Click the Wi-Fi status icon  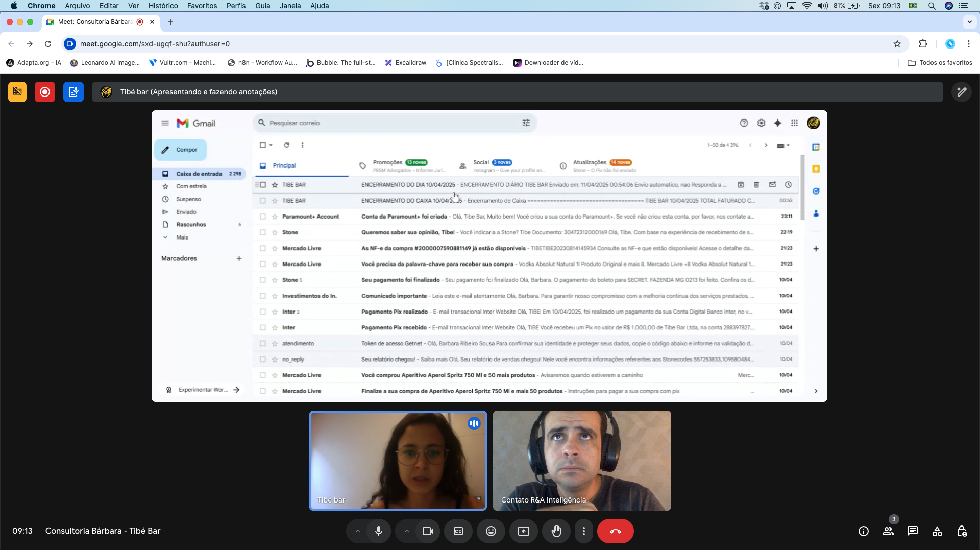[x=807, y=6]
